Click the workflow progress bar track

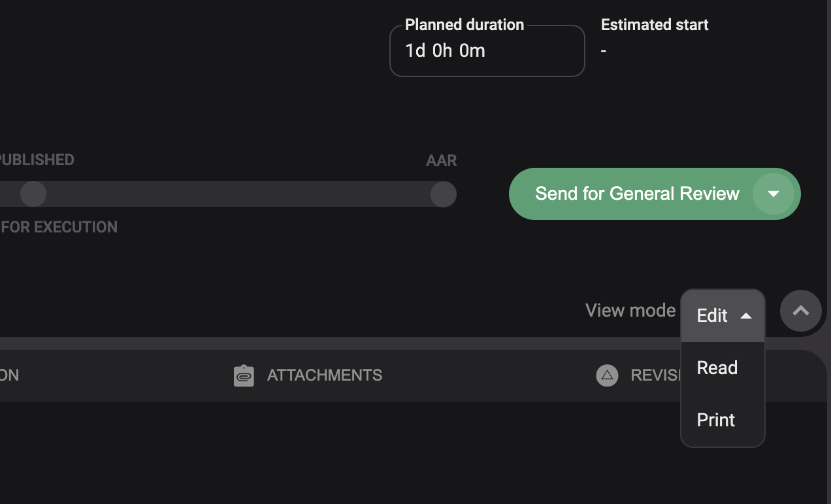click(235, 194)
